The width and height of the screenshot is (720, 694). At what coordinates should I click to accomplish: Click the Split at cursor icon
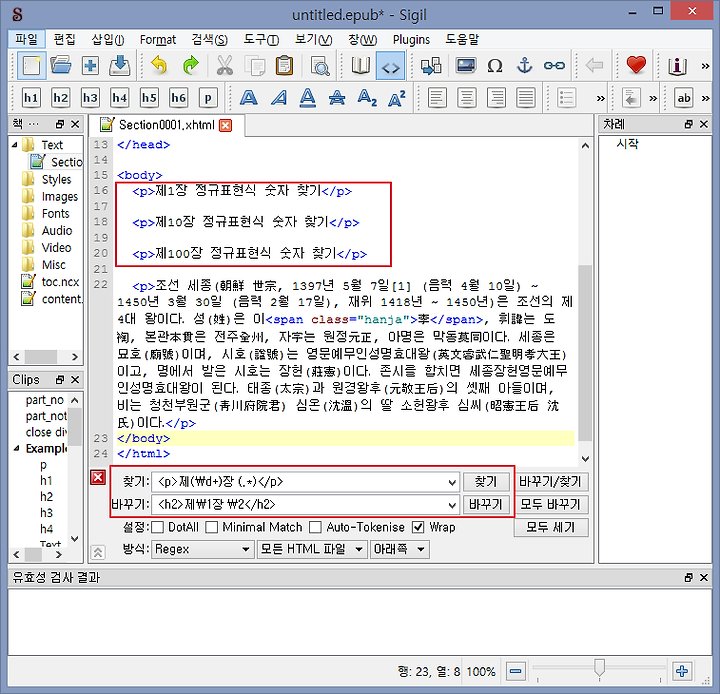click(431, 66)
